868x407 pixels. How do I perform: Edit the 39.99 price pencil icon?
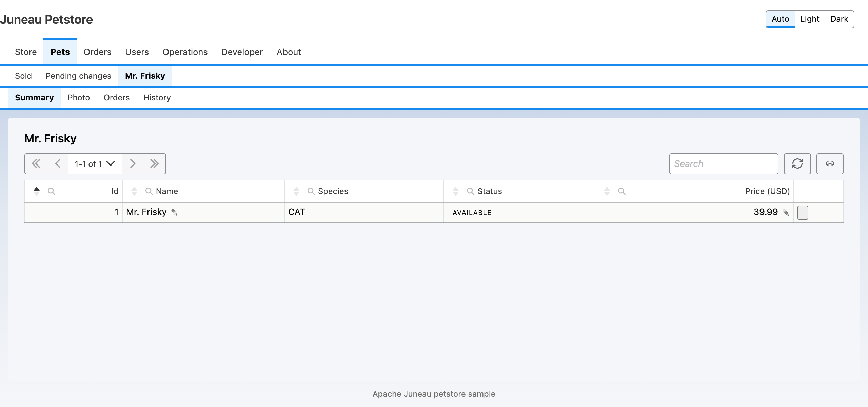[x=786, y=212]
